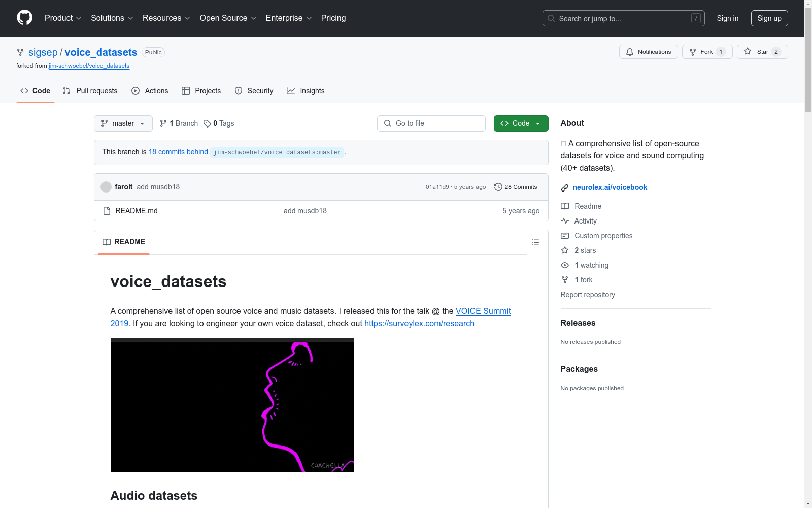Open the GitHub home logo
Viewport: 812px width, 508px height.
pos(24,18)
